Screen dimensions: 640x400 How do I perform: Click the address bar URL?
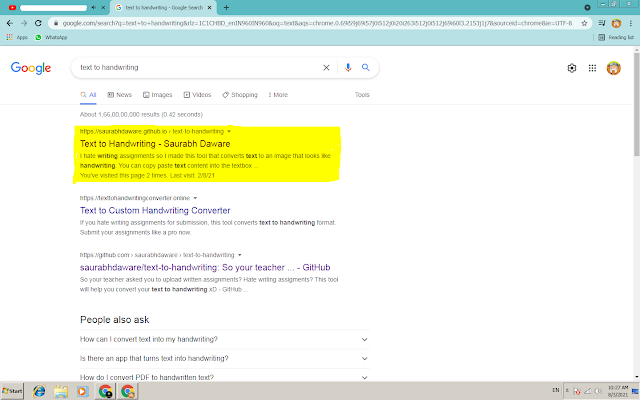pyautogui.click(x=317, y=23)
